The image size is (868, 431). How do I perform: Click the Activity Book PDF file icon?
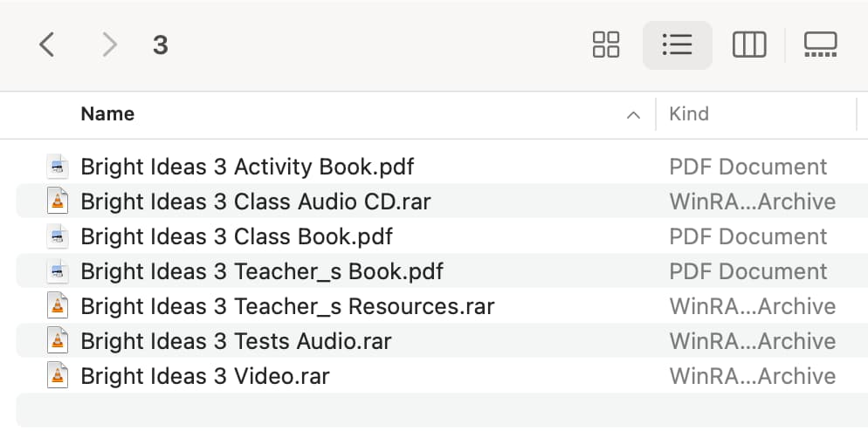tap(58, 167)
